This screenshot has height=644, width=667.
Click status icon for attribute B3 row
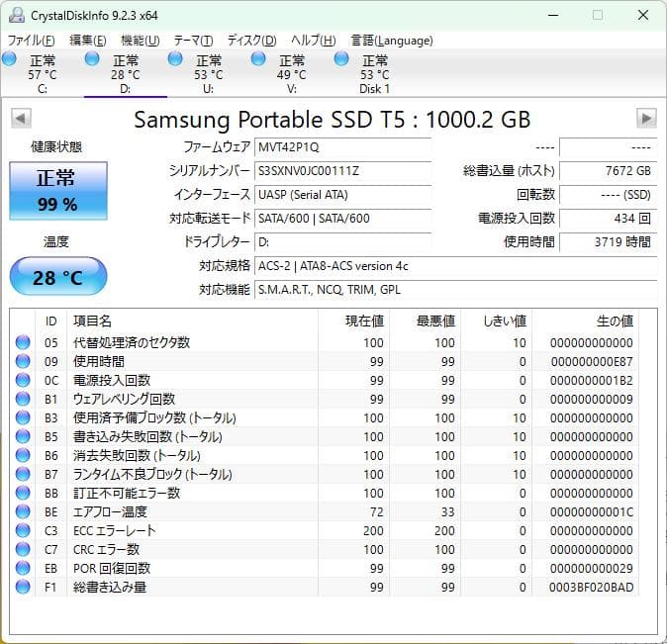[x=23, y=417]
